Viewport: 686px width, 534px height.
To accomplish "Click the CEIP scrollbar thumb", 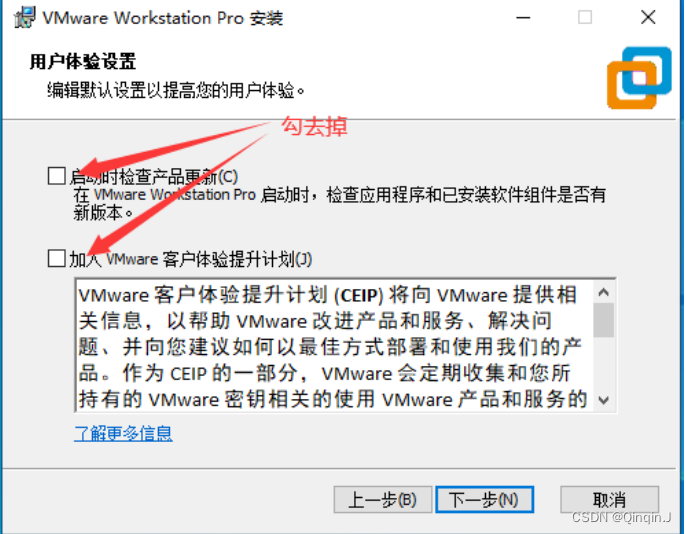I will 604,320.
